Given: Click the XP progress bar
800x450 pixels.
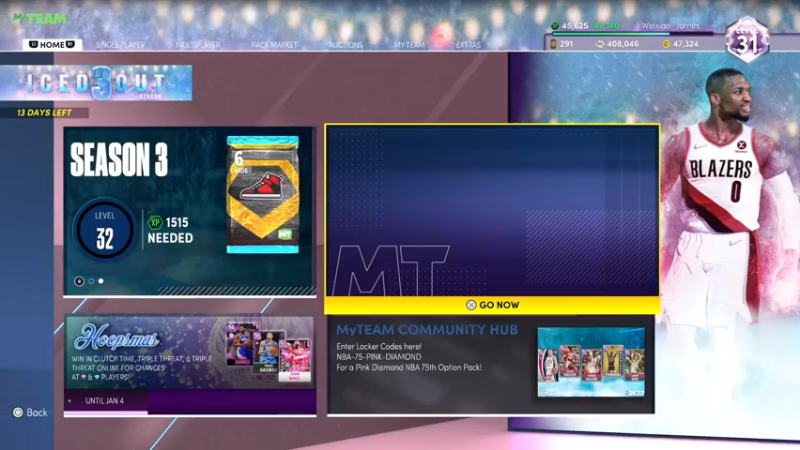Looking at the screenshot, I should pyautogui.click(x=633, y=34).
